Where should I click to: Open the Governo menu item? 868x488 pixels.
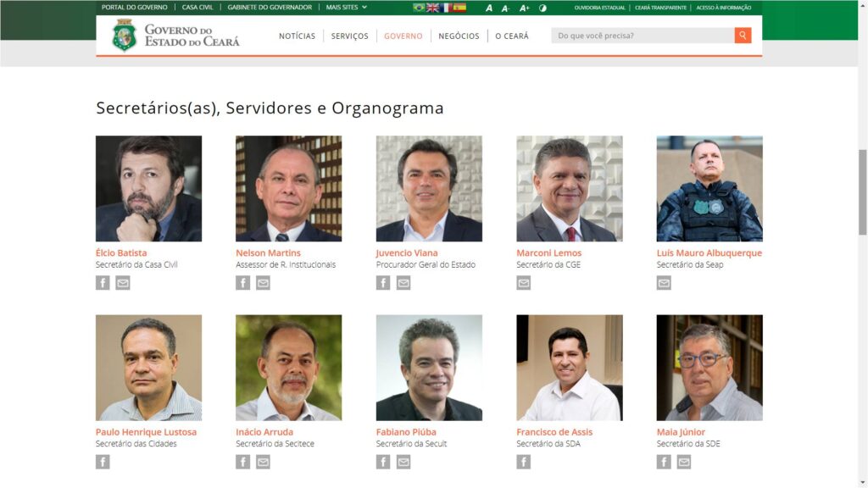(x=403, y=36)
